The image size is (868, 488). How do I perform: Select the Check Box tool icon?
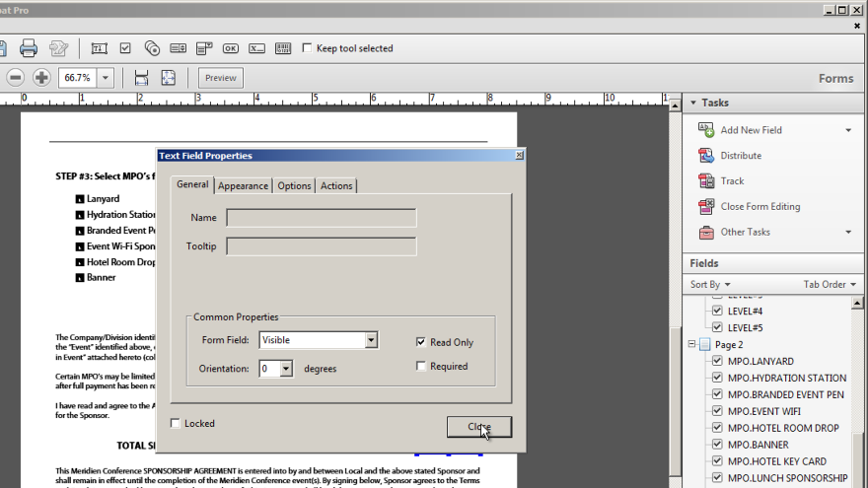(x=125, y=48)
